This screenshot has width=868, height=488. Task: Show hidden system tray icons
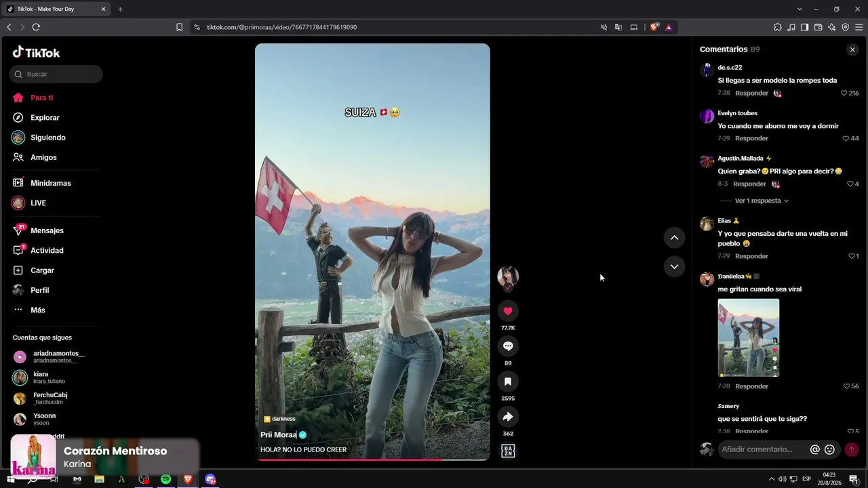coord(771,479)
